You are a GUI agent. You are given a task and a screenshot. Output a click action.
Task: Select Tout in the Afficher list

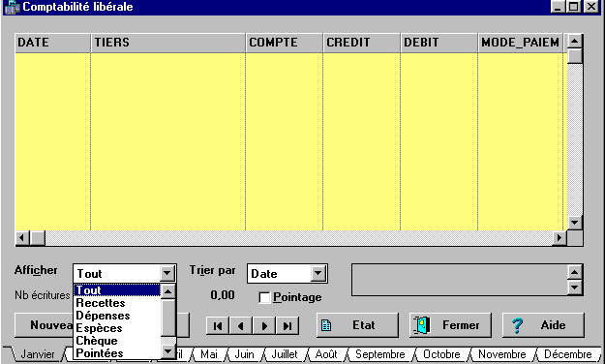tap(117, 290)
